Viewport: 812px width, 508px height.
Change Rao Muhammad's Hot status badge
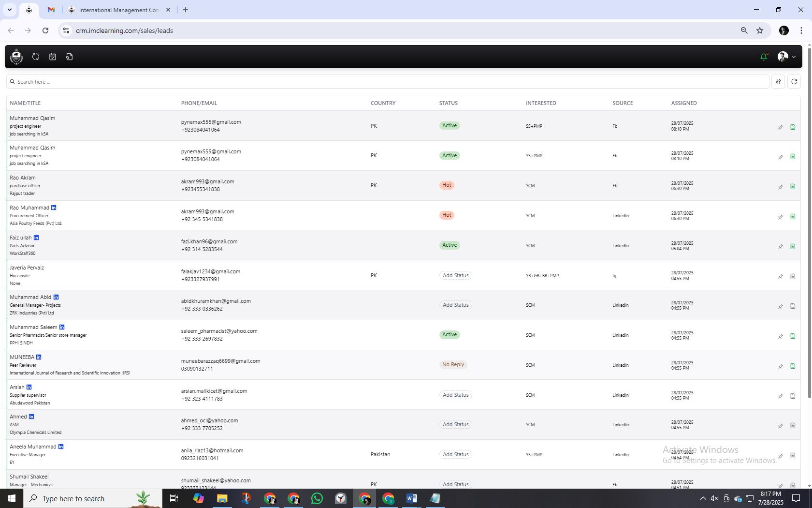click(447, 215)
